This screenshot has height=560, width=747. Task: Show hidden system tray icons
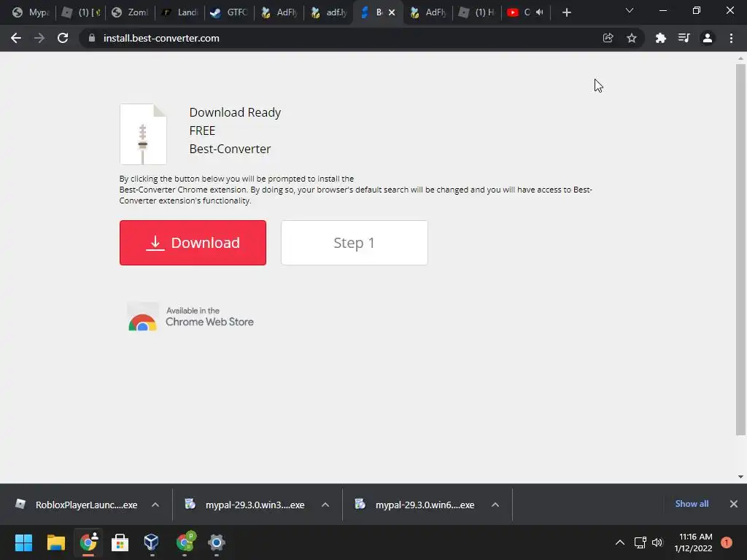620,542
